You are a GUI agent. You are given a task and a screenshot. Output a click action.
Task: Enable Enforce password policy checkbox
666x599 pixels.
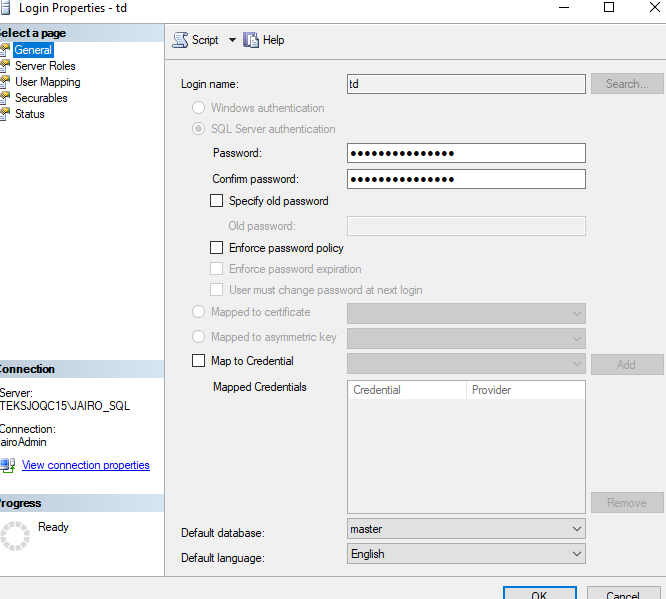(217, 248)
